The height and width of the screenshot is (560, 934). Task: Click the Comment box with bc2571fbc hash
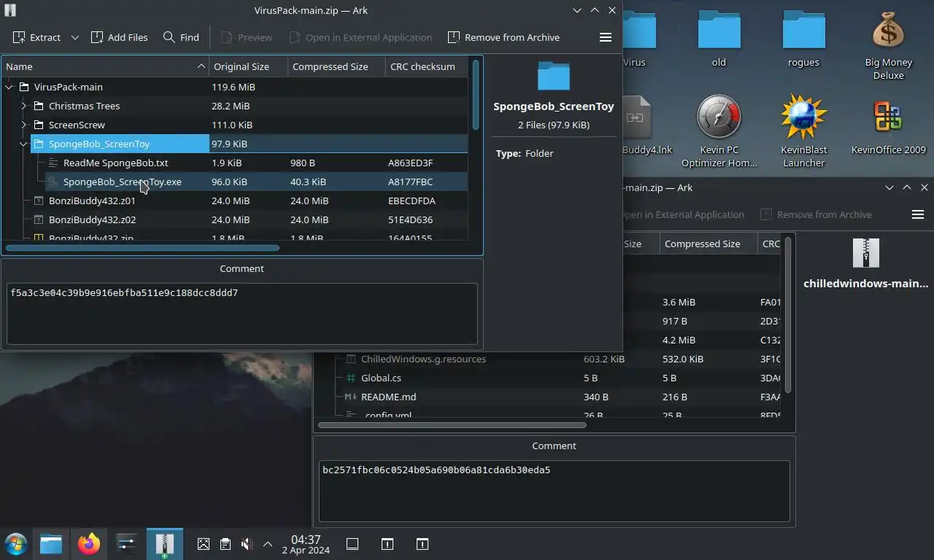coord(555,491)
